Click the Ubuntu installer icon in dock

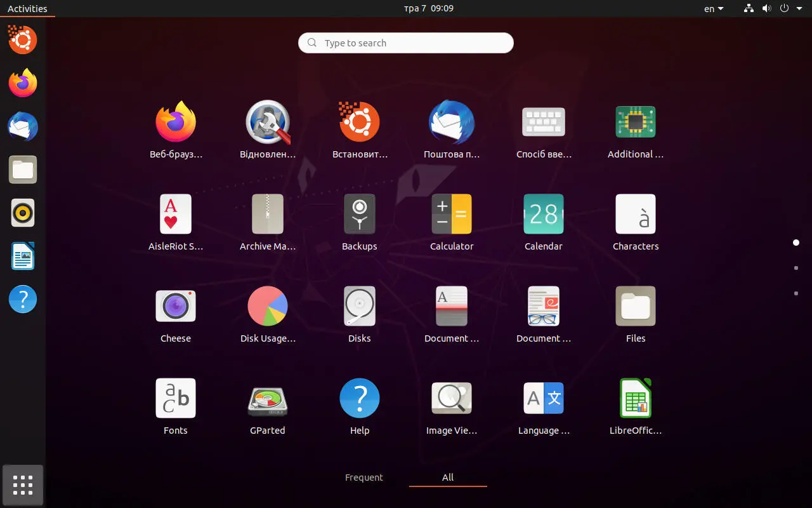(23, 39)
